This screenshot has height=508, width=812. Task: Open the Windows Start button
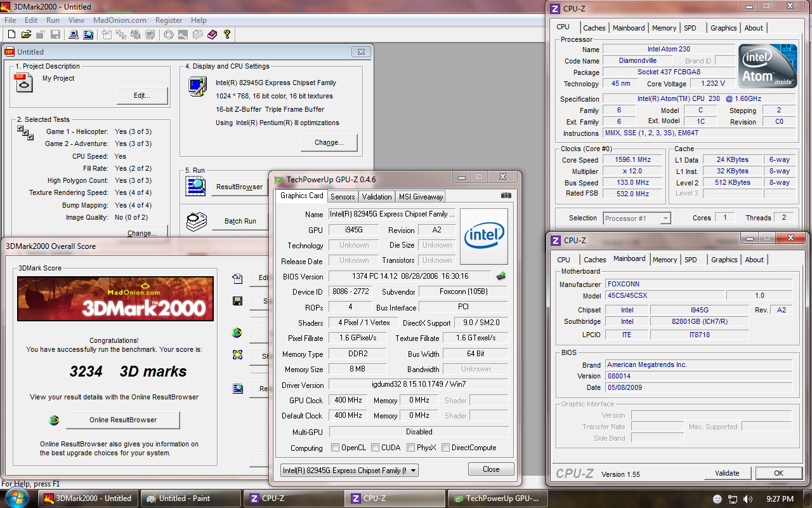pos(17,498)
